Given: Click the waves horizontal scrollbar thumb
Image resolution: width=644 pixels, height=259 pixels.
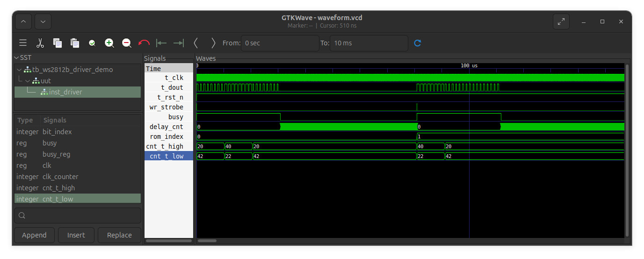Looking at the screenshot, I should point(207,241).
